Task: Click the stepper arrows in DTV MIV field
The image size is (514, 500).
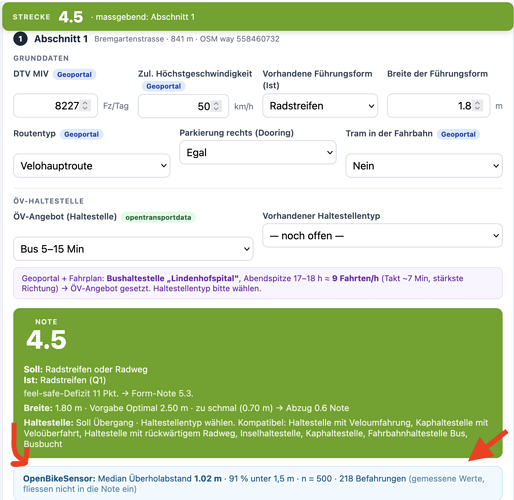Action: coord(85,106)
